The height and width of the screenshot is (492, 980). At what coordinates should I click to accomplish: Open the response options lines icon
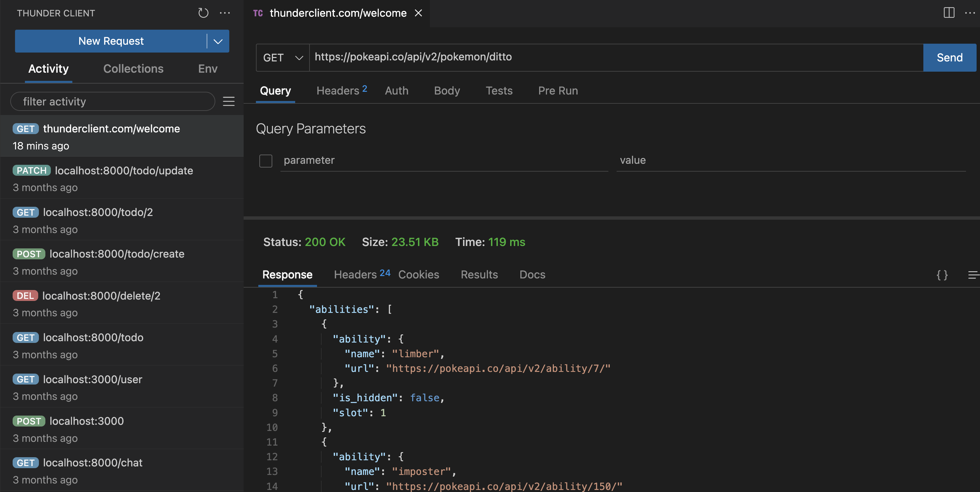click(x=973, y=275)
